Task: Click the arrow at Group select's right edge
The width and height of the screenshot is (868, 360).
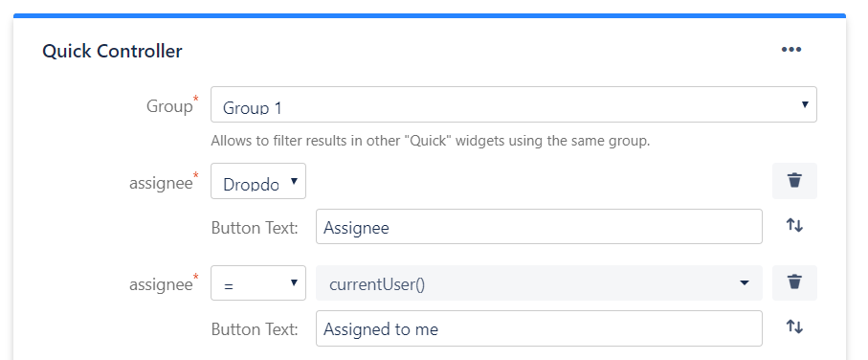Action: 805,104
